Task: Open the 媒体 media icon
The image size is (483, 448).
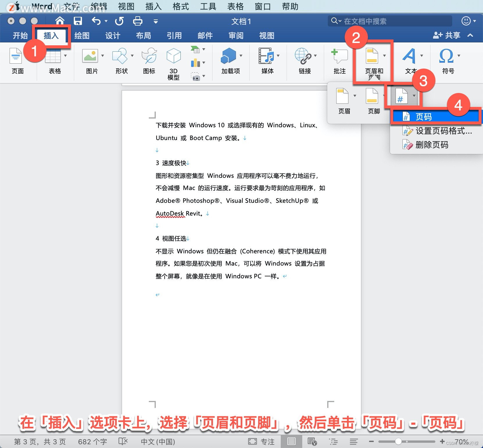Action: click(x=266, y=55)
